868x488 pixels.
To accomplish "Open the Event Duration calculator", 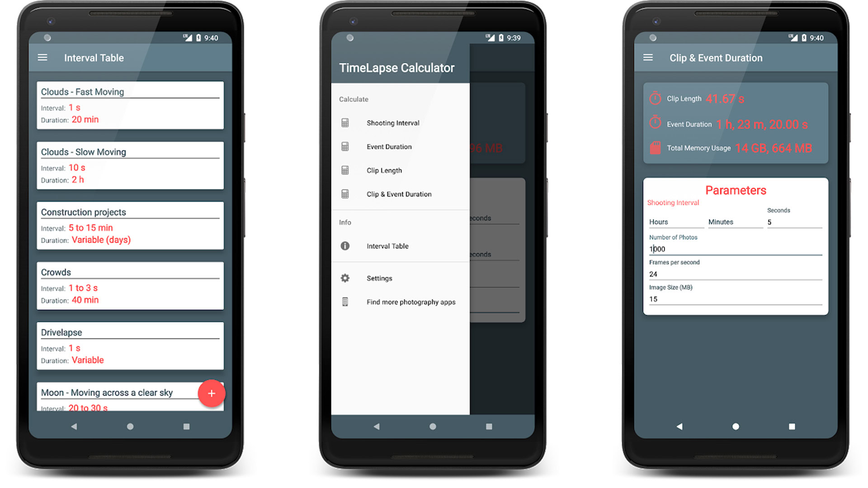I will (x=387, y=146).
